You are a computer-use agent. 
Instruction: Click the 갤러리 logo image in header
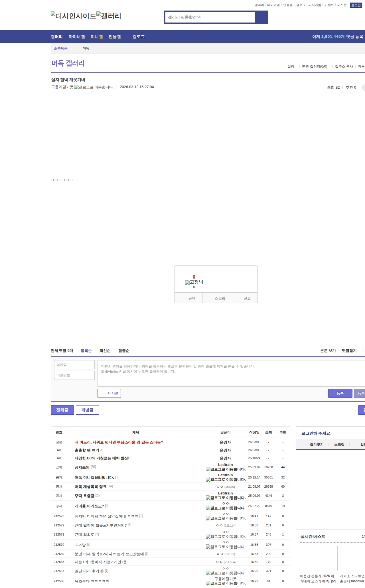(x=109, y=16)
